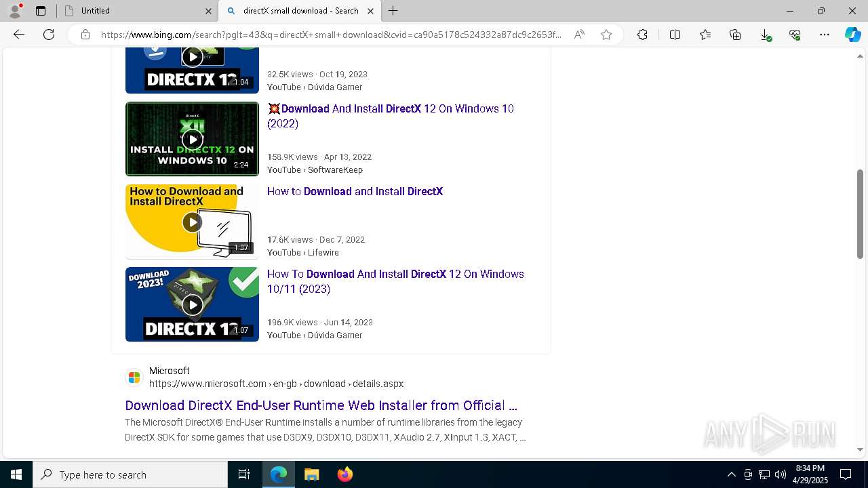Screen dimensions: 868x488
Task: Open How to Download and Install DirectX link
Action: [355, 191]
